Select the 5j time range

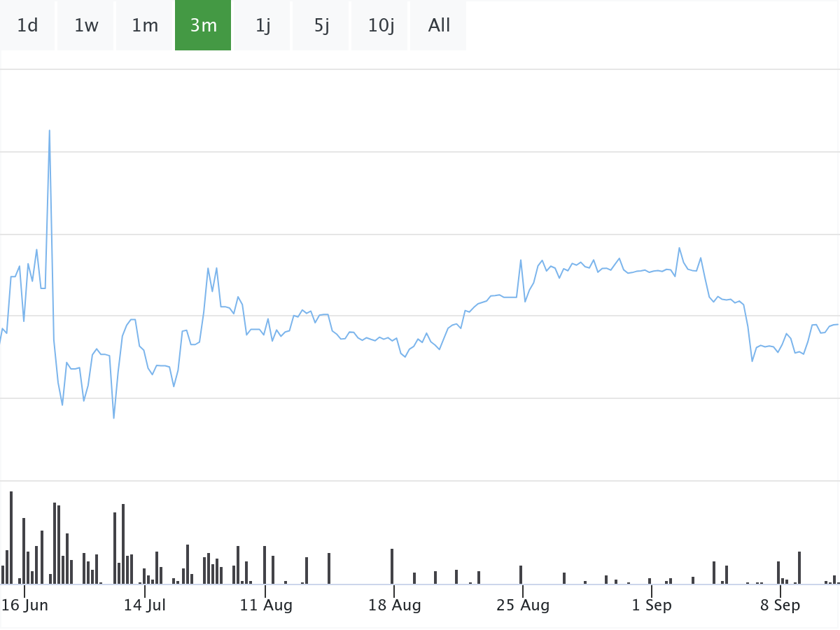coord(321,26)
